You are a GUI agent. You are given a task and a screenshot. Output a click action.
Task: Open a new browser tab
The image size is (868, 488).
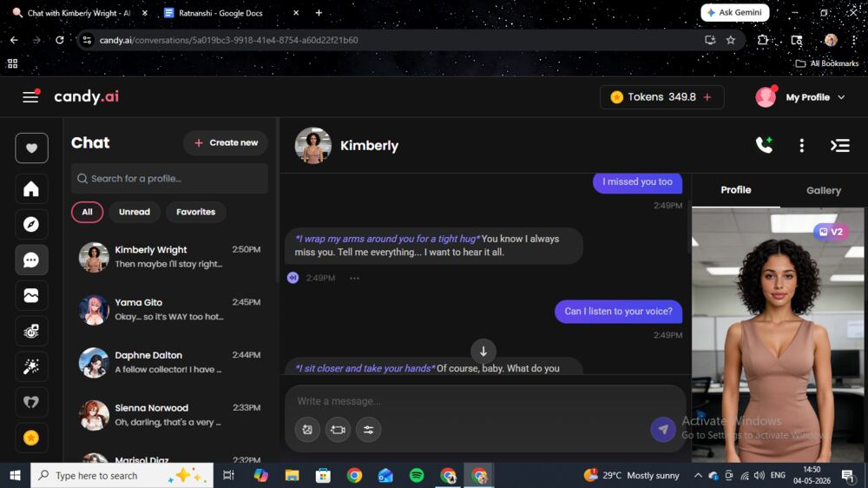[319, 13]
